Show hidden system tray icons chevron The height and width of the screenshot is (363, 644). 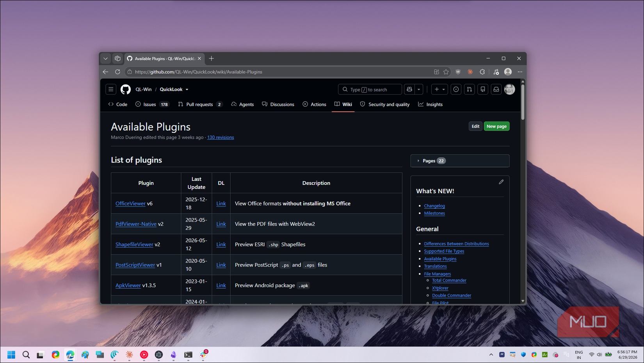pos(491,355)
